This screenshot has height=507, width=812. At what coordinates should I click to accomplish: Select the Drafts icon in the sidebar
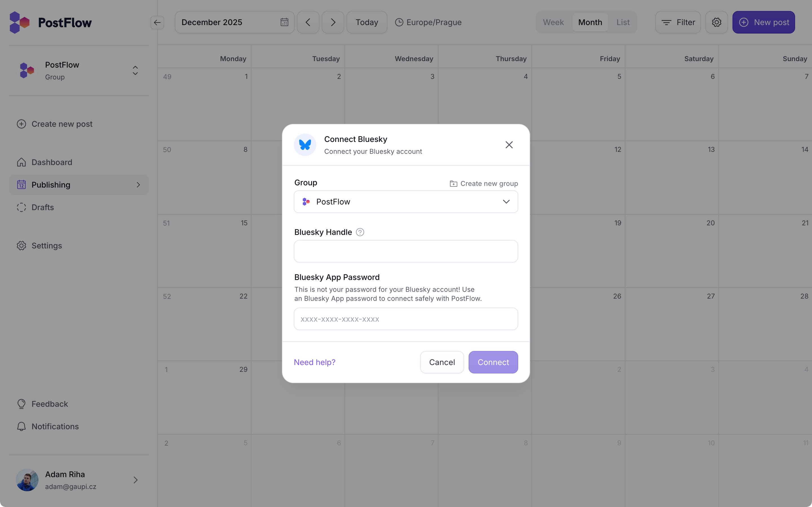21,207
